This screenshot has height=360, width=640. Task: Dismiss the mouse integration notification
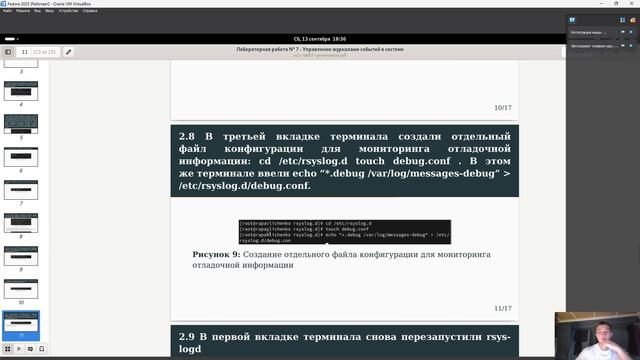point(631,32)
